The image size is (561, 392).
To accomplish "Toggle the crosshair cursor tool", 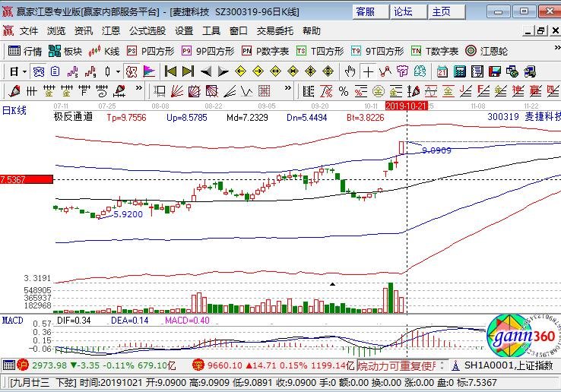I will (368, 72).
